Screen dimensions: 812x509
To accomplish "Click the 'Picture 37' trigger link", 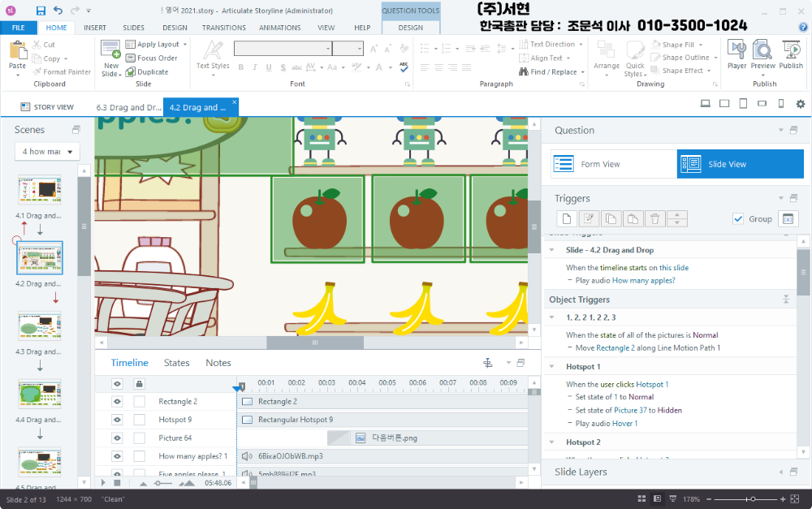I will (x=630, y=410).
